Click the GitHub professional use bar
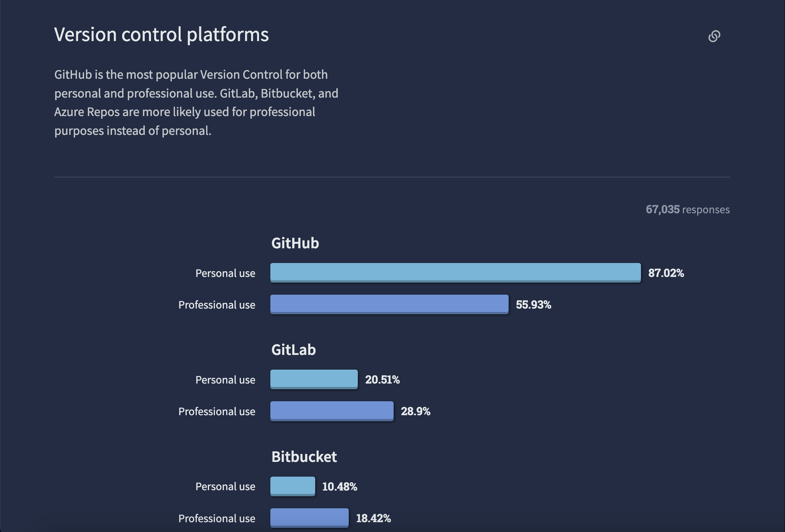Screen dimensions: 785x532 tap(389, 304)
